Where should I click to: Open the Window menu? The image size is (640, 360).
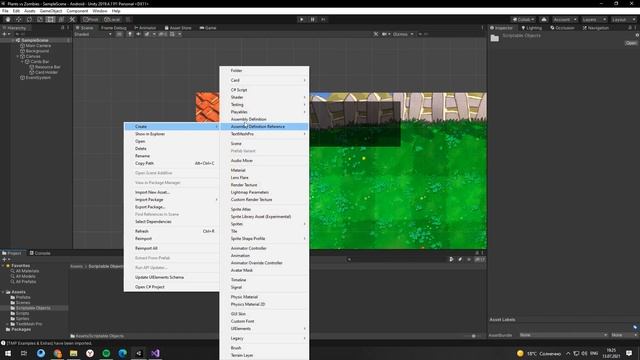100,11
